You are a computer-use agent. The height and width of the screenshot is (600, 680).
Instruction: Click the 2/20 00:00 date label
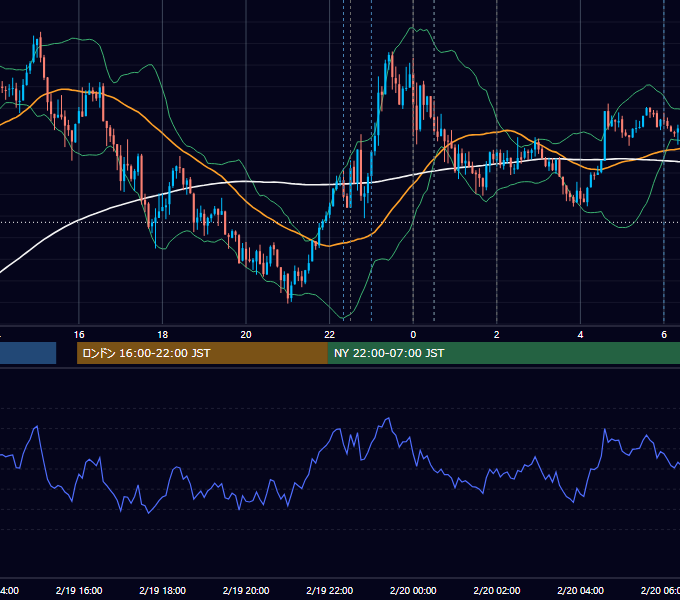413,590
